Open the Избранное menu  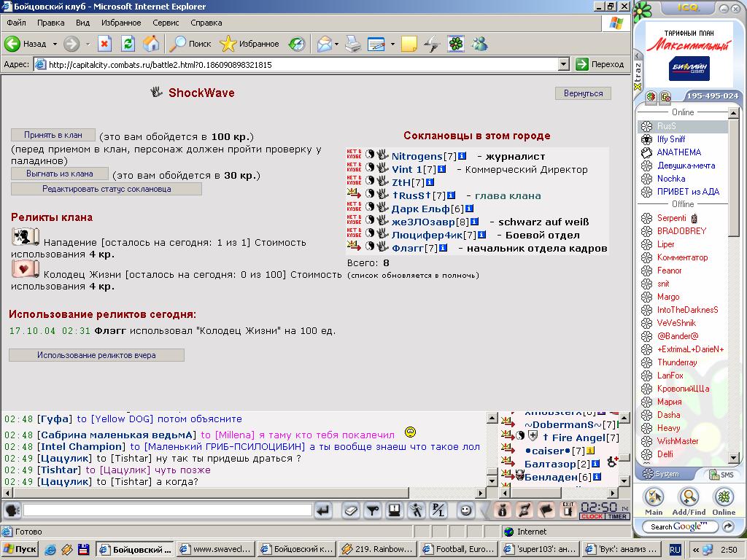[121, 23]
